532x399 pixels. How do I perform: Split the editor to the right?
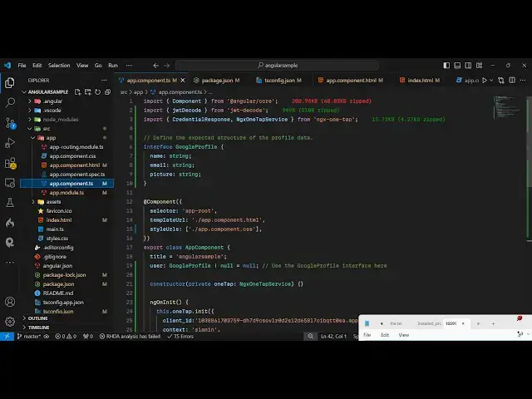click(x=512, y=81)
